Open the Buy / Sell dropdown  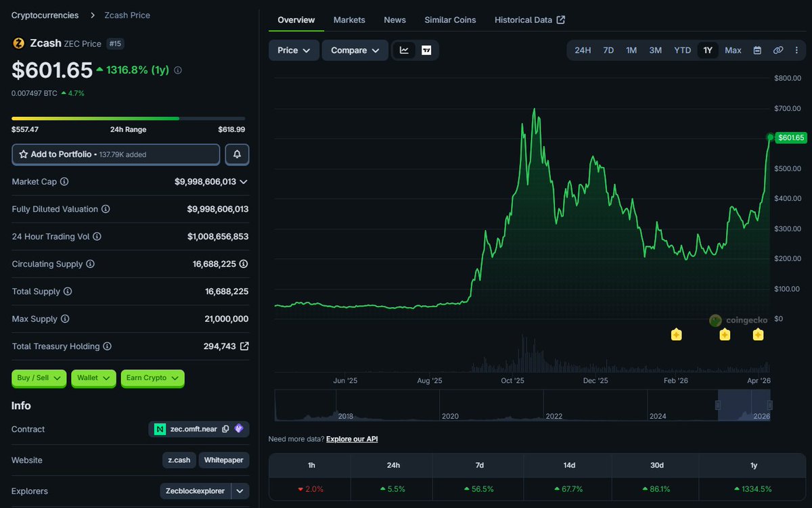pos(39,378)
